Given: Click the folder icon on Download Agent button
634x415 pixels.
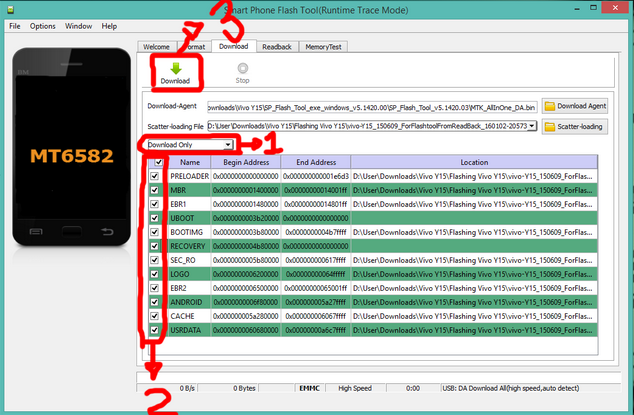Looking at the screenshot, I should (549, 106).
